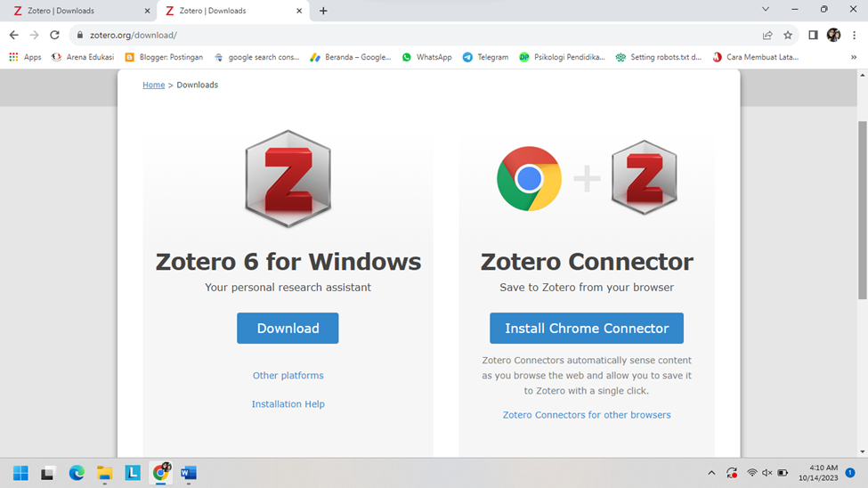
Task: Bookmark this page with the star icon
Action: 788,35
